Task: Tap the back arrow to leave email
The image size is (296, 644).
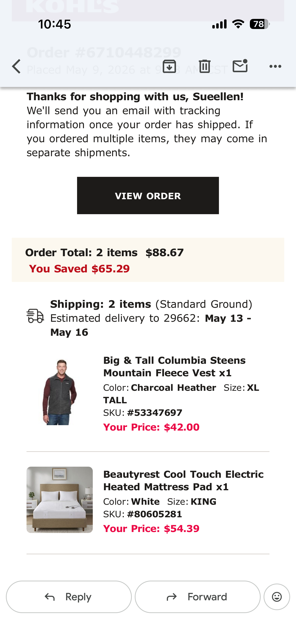Action: pos(16,67)
